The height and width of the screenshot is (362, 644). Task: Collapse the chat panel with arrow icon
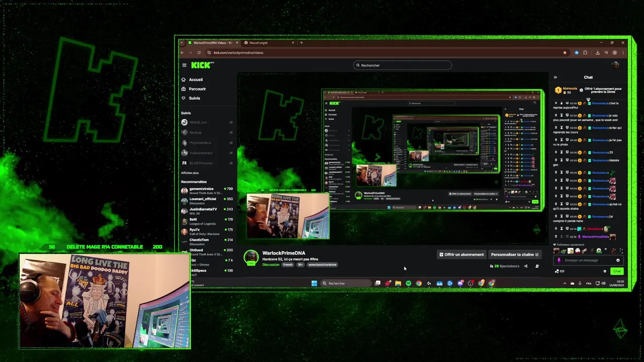pos(555,77)
